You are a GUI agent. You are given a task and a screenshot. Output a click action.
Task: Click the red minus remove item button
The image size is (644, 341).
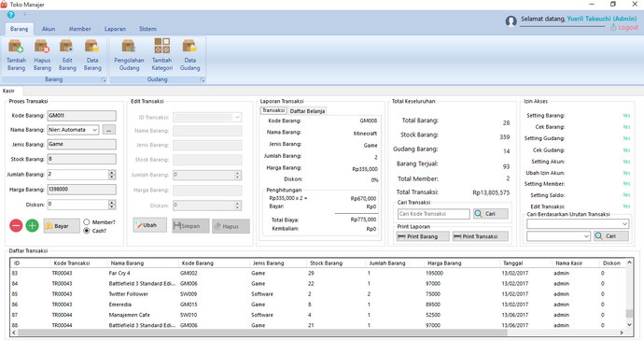click(x=16, y=225)
